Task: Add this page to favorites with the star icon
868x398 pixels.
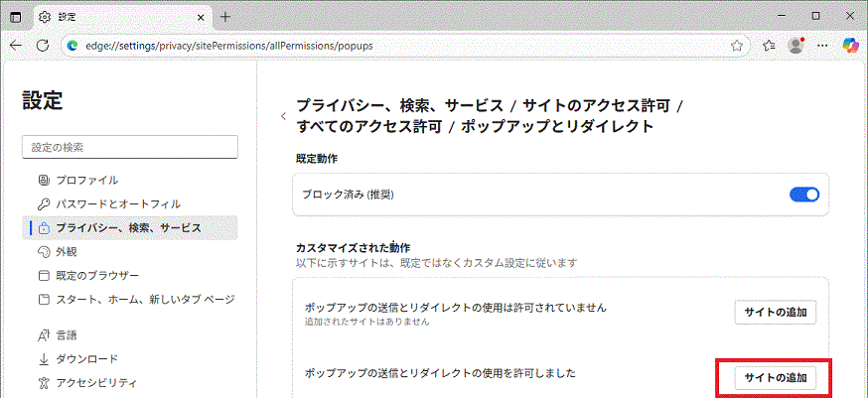Action: pyautogui.click(x=736, y=46)
